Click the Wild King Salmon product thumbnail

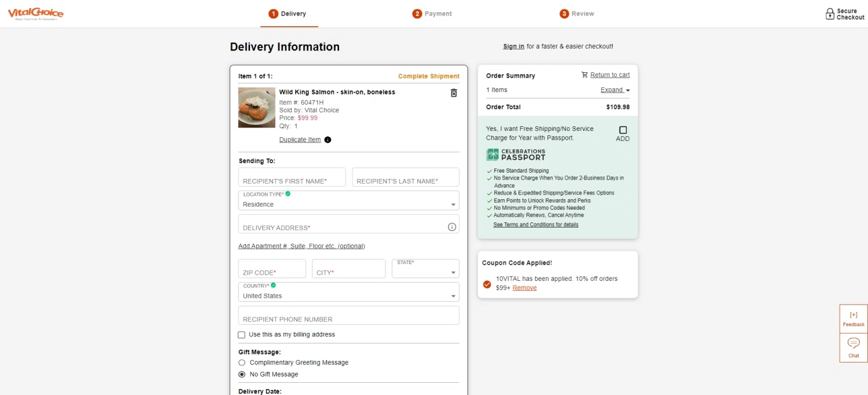[257, 108]
